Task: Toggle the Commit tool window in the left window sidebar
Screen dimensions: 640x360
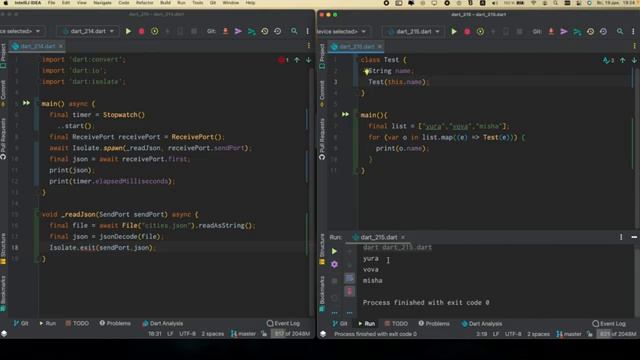Action: [x=3, y=93]
